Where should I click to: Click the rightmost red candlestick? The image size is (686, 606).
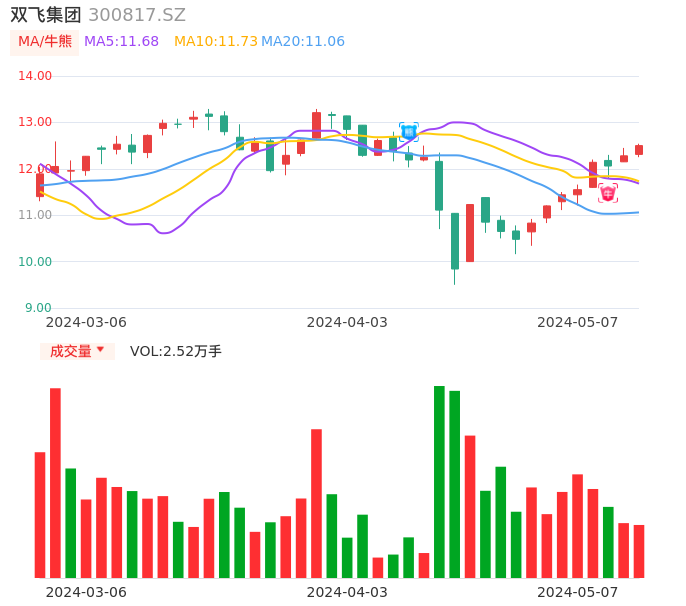coord(639,150)
